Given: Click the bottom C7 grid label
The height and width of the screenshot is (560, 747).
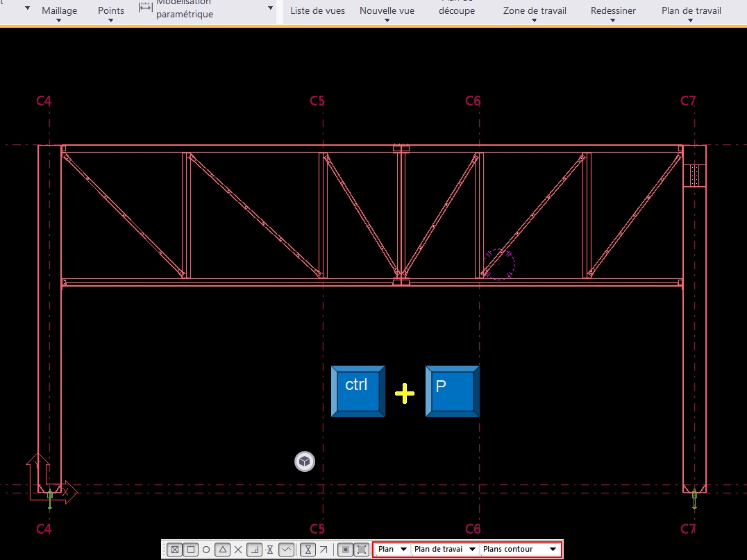Looking at the screenshot, I should pyautogui.click(x=688, y=529).
